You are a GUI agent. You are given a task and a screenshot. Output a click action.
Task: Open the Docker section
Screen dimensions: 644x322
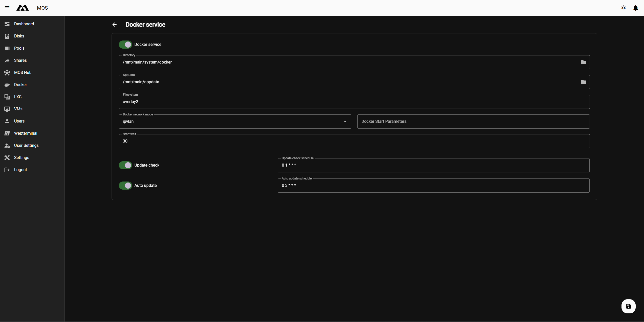tap(20, 85)
